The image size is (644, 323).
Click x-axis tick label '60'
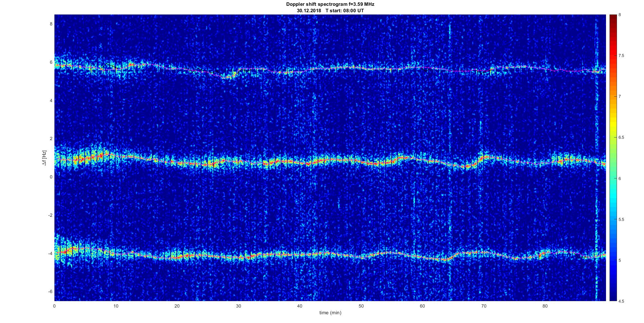(422, 306)
